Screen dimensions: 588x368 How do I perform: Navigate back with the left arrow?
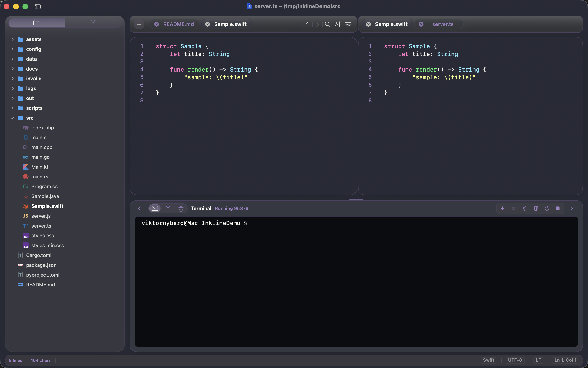click(307, 24)
